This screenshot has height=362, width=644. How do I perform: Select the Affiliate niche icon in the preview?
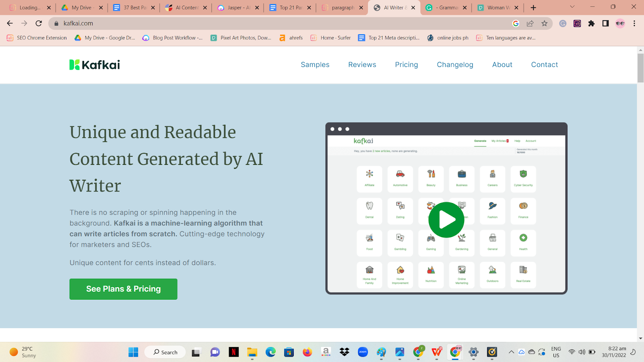point(369,179)
